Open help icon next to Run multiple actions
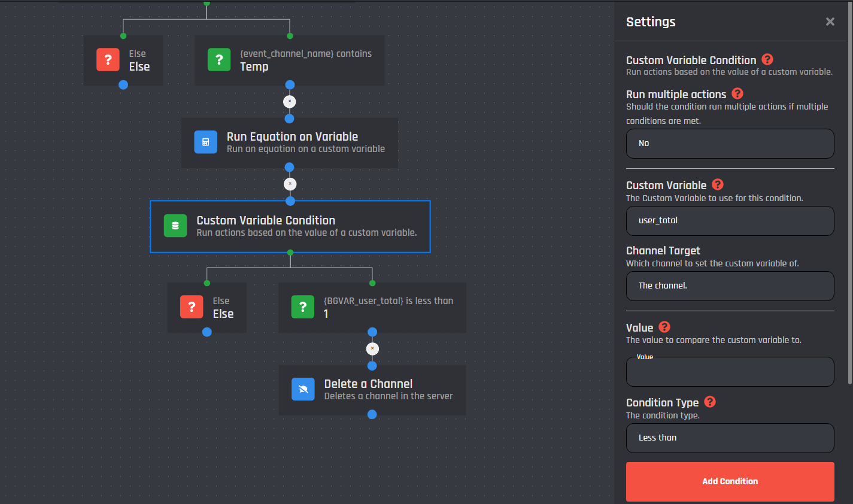 (737, 93)
